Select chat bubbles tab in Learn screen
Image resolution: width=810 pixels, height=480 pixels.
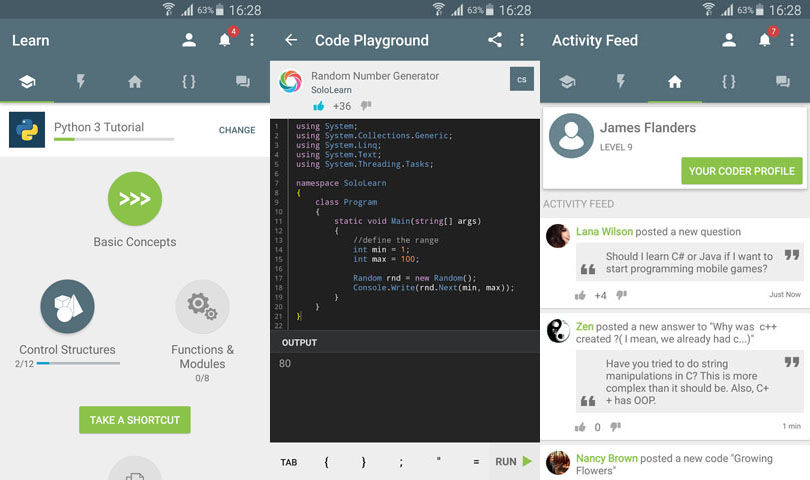point(243,82)
